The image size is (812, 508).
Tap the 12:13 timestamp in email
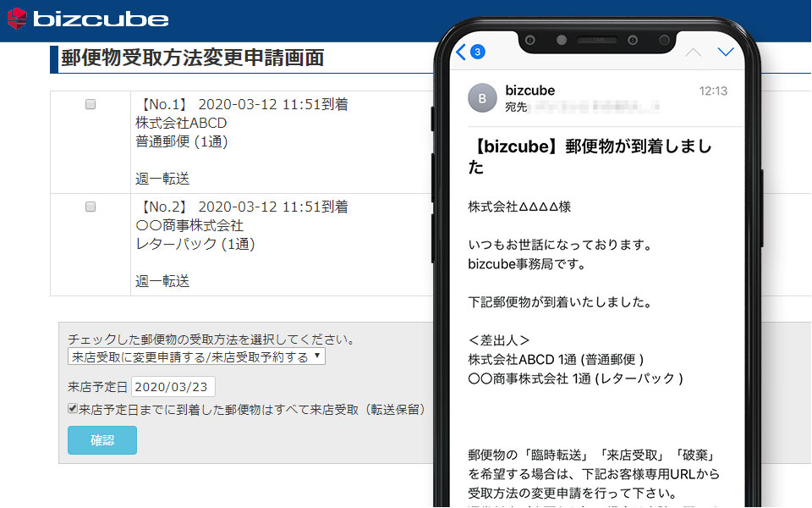(x=713, y=91)
